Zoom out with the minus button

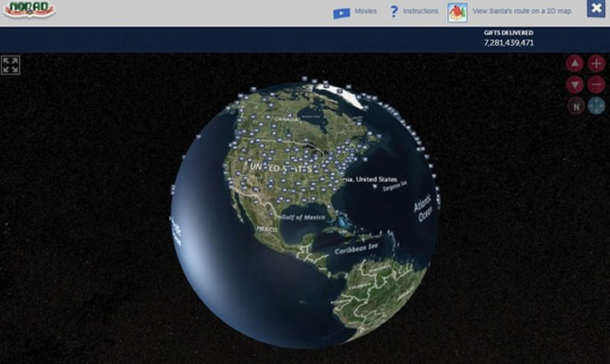tap(596, 84)
